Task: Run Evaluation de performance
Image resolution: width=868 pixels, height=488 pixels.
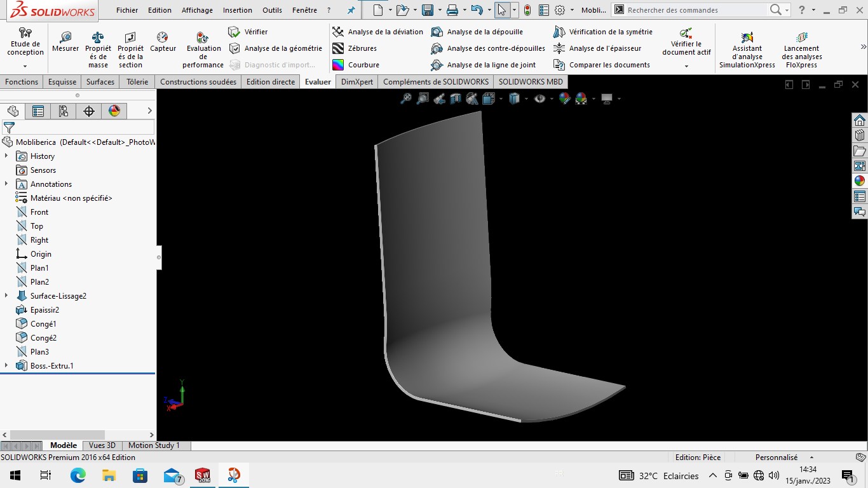Action: click(203, 50)
